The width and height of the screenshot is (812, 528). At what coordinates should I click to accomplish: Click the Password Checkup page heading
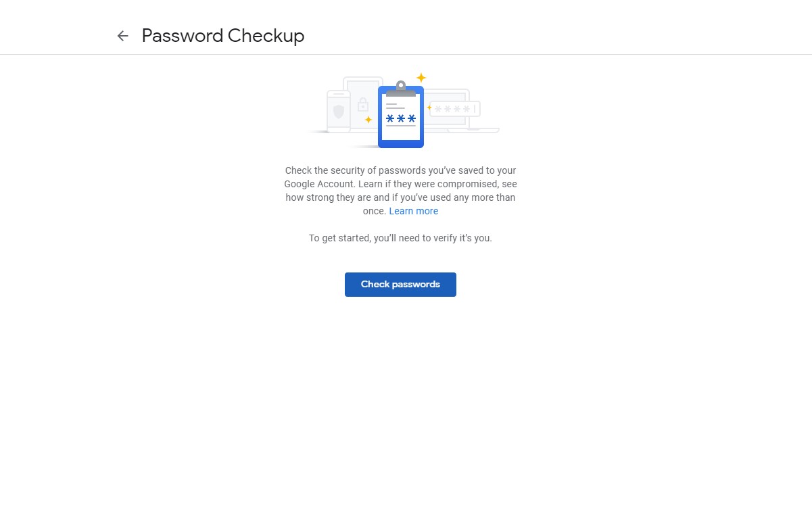(223, 36)
